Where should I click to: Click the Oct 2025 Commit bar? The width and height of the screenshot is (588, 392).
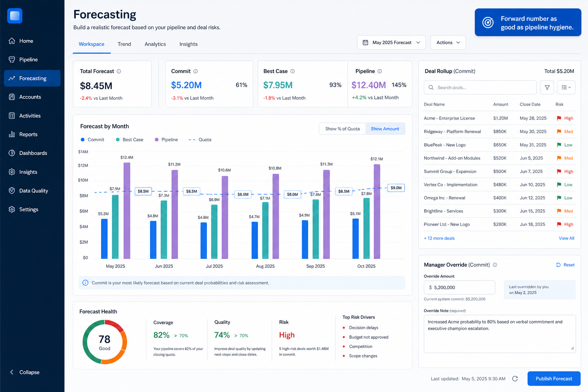(x=356, y=238)
